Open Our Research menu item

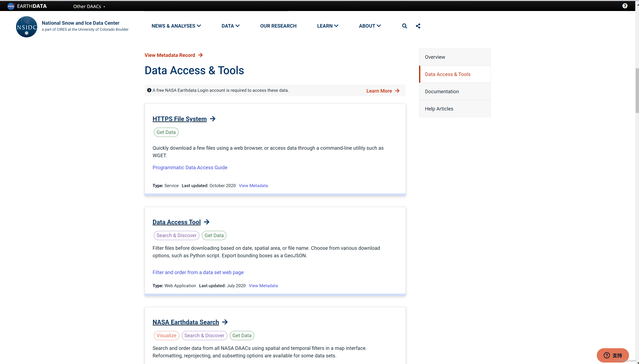click(x=278, y=26)
